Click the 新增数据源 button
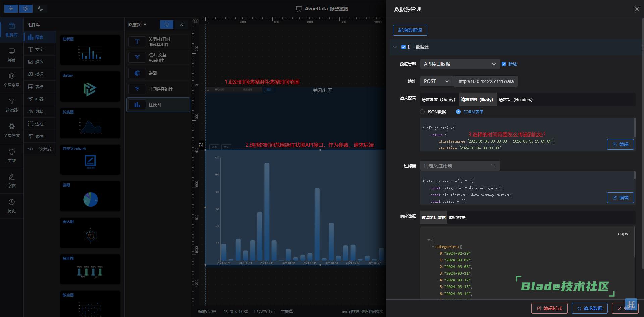This screenshot has height=317, width=644. 410,30
